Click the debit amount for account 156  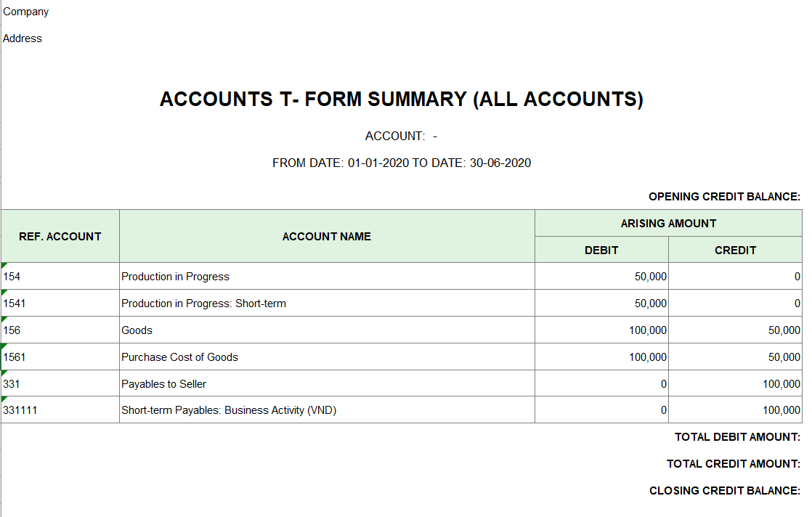(601, 330)
